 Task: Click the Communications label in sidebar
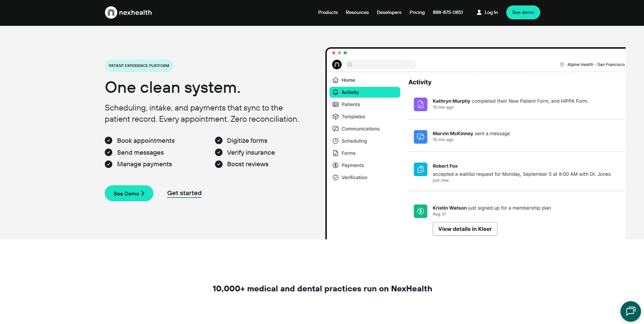coord(361,129)
